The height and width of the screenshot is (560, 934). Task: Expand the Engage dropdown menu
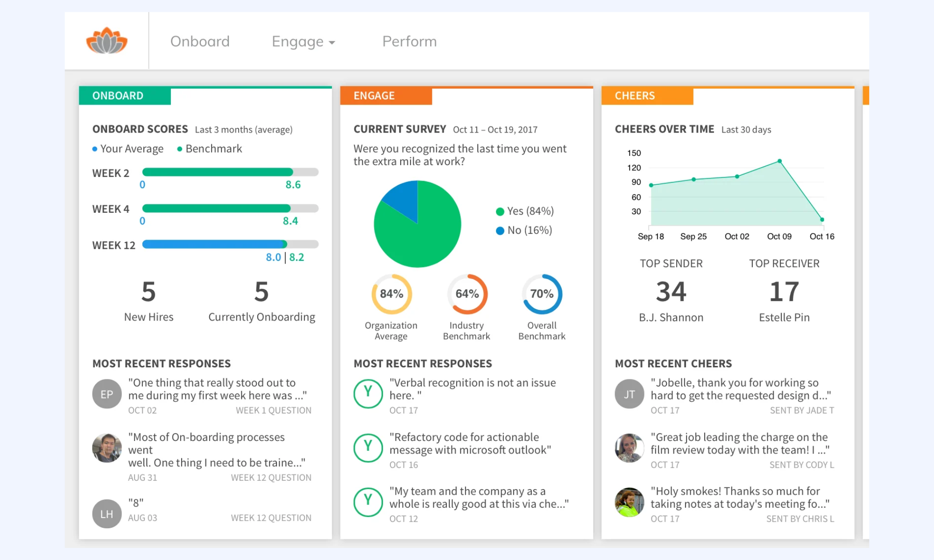click(304, 42)
